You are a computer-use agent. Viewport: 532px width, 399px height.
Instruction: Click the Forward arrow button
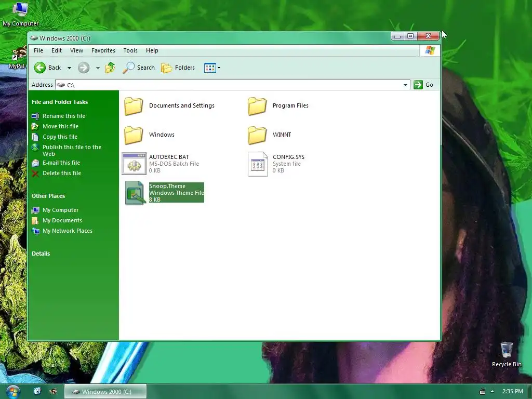[x=84, y=68]
